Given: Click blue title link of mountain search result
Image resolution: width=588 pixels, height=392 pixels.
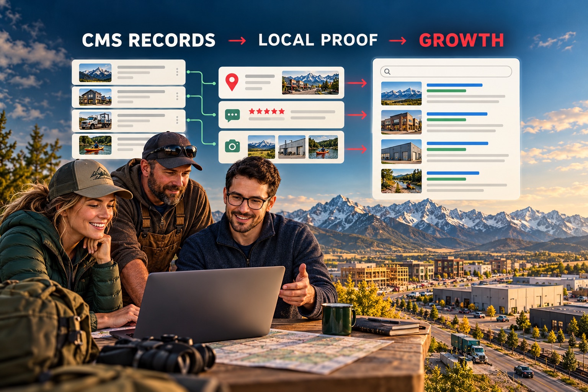Looking at the screenshot, I should pyautogui.click(x=454, y=85).
